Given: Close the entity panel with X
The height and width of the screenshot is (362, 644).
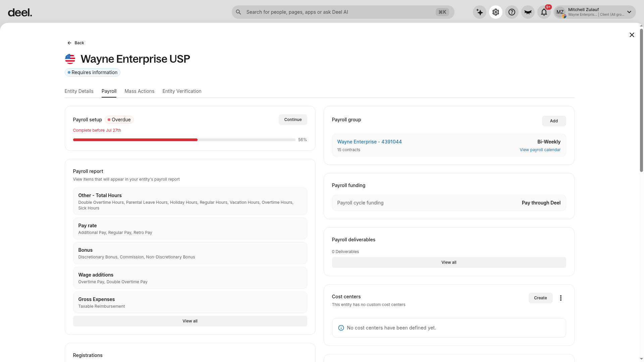Looking at the screenshot, I should 632,35.
